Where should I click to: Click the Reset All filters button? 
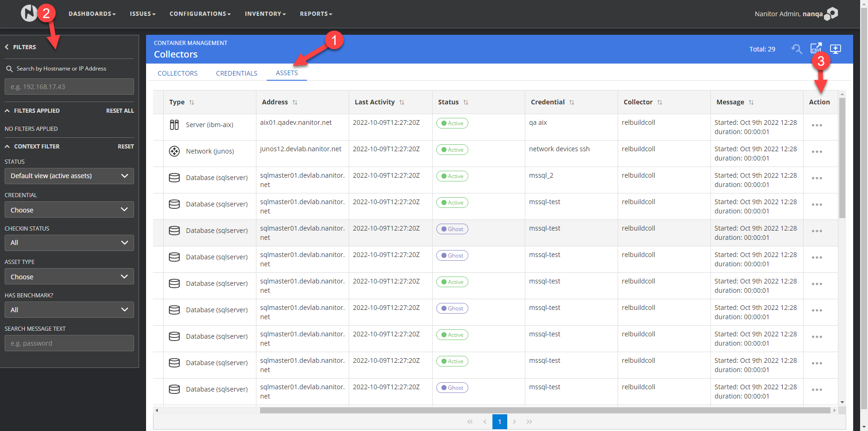tap(120, 111)
